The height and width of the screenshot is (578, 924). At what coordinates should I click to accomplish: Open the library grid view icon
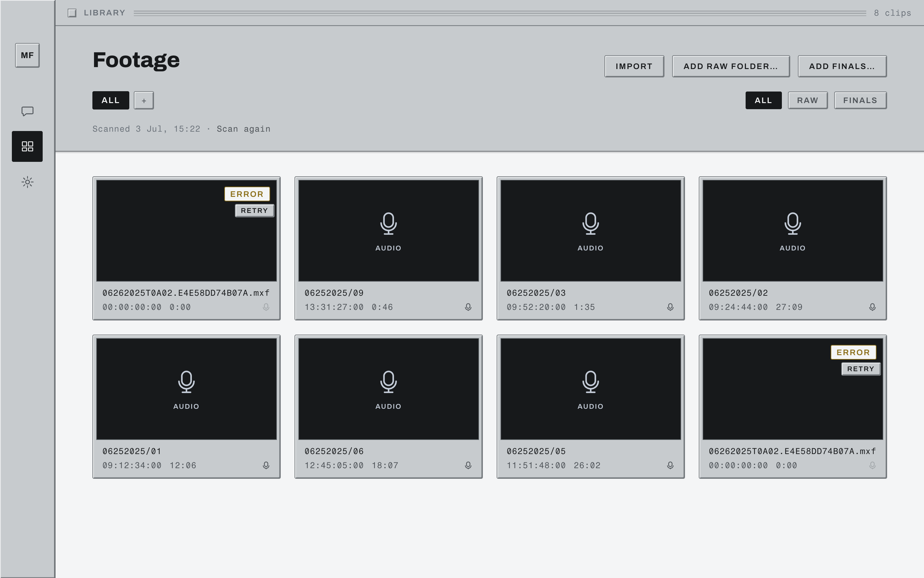(27, 146)
